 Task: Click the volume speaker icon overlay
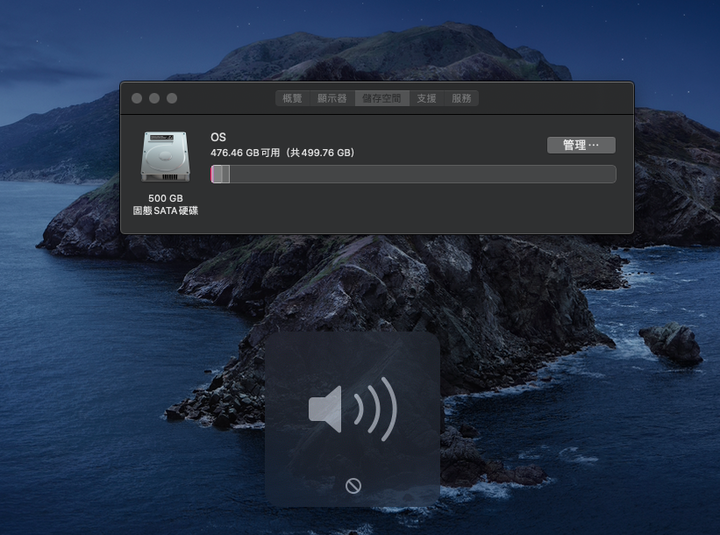[353, 409]
